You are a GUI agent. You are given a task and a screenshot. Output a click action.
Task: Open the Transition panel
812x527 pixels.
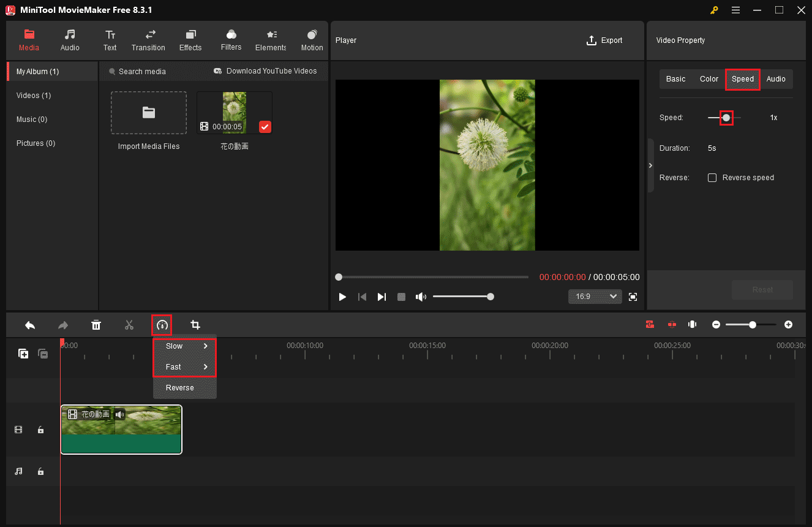(148, 40)
